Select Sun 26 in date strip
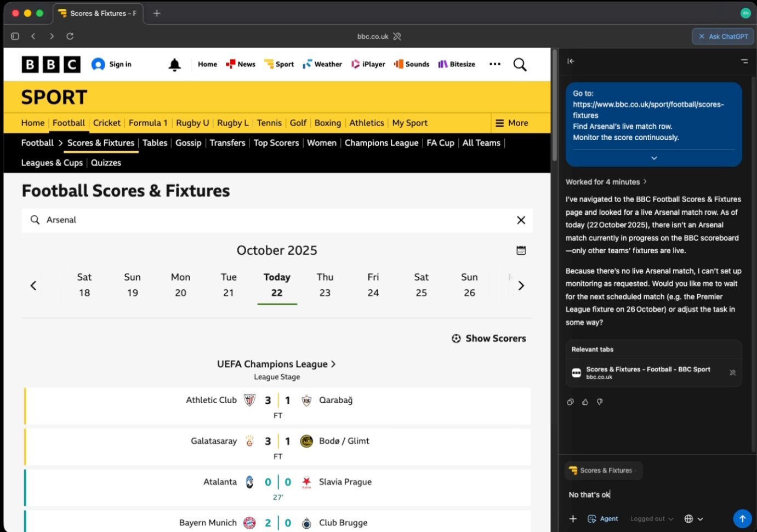This screenshot has height=532, width=757. click(x=469, y=285)
